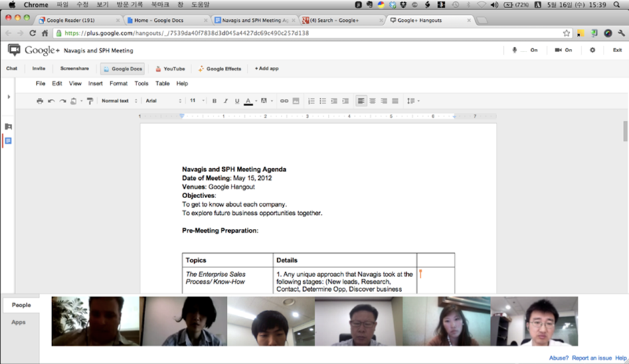
Task: Open the Chat panel in Hangouts
Action: tap(11, 69)
